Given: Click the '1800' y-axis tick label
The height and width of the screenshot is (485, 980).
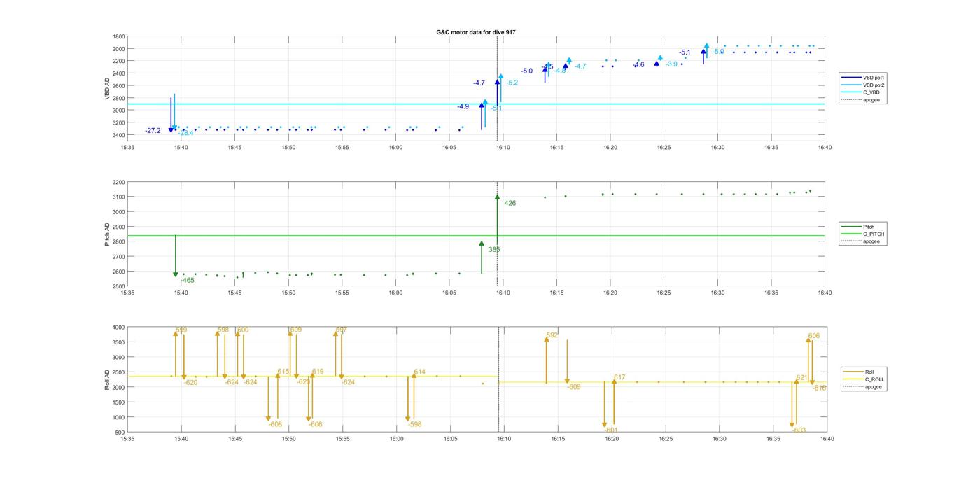Looking at the screenshot, I should coord(119,36).
